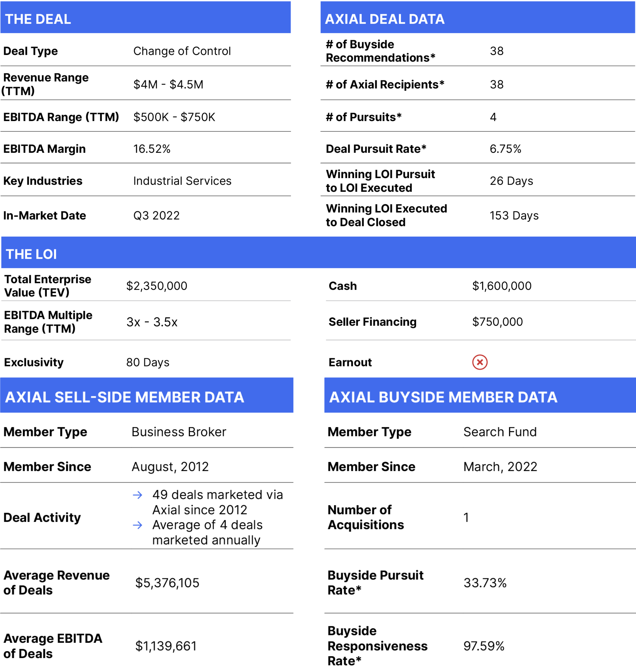Click the 'Business Broker' member type value
This screenshot has height=672, width=636.
pyautogui.click(x=179, y=432)
